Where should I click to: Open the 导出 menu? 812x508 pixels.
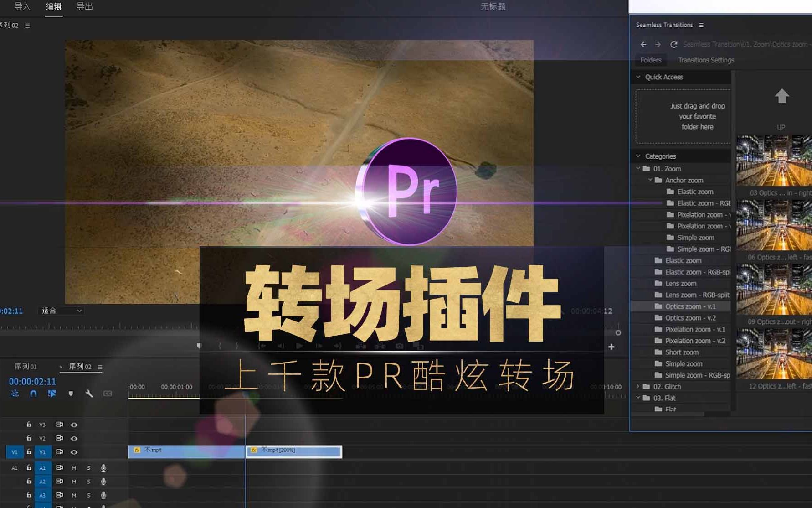tap(85, 6)
